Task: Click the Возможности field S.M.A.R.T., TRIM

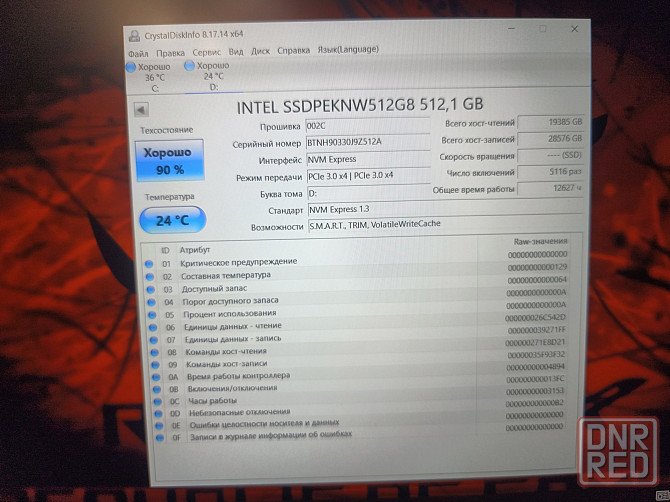Action: click(445, 224)
